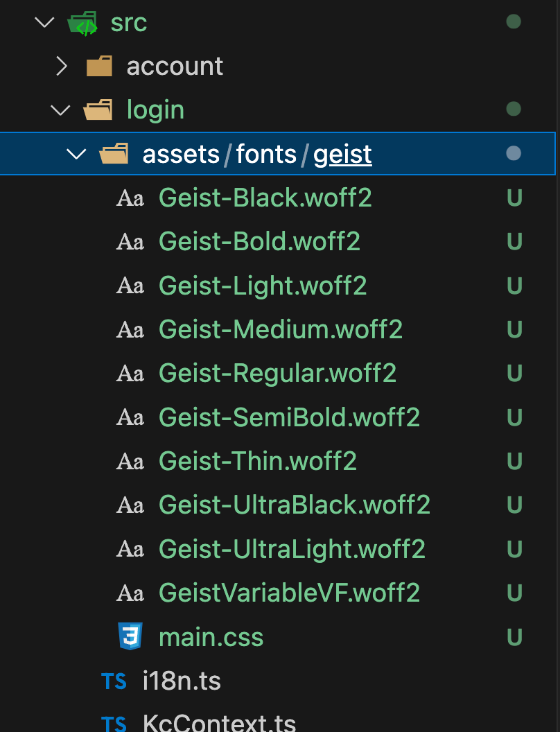This screenshot has height=732, width=560.
Task: Click the TS icon next to i18n.ts
Action: point(114,681)
